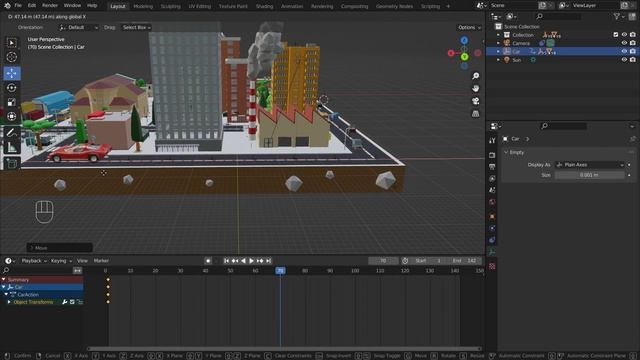The width and height of the screenshot is (640, 360).
Task: Edit the empty Size value field
Action: (590, 175)
